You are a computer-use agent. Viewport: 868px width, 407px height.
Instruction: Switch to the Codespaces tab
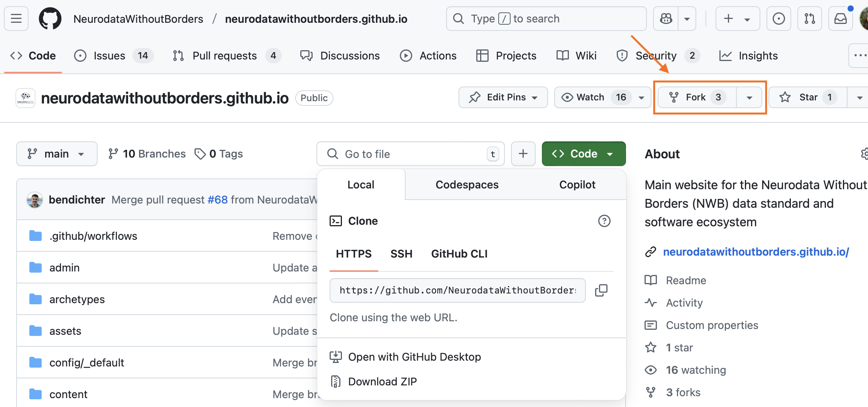(x=467, y=185)
